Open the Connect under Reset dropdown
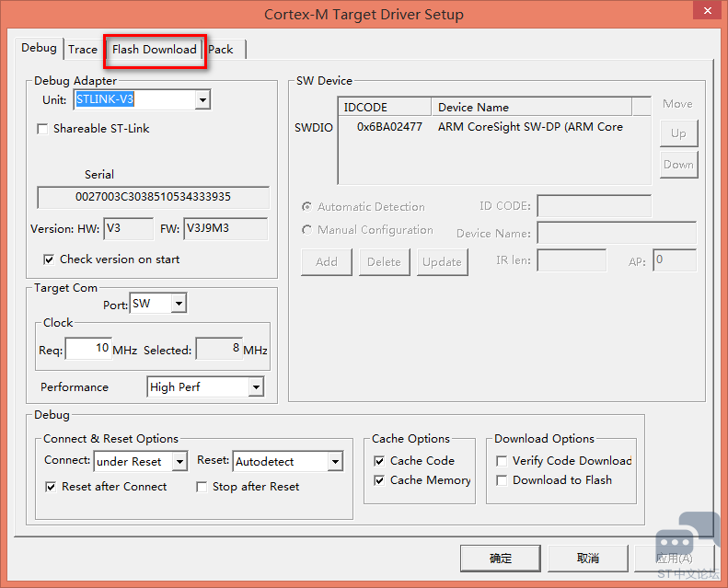Image resolution: width=728 pixels, height=588 pixels. pos(179,461)
